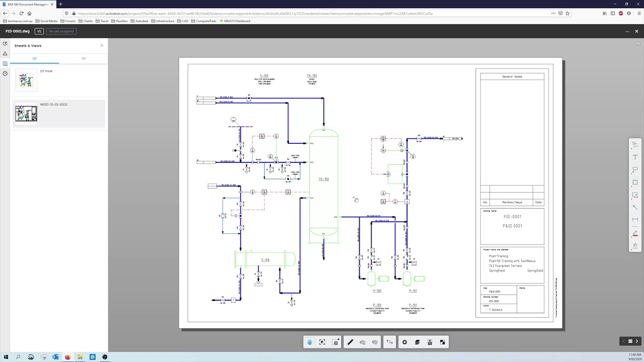
Task: Open the sheet grid view button
Action: [x=630, y=341]
